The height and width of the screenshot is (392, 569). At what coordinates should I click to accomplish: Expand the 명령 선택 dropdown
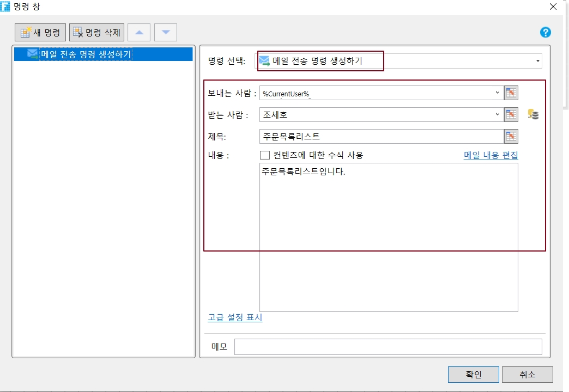pyautogui.click(x=538, y=61)
